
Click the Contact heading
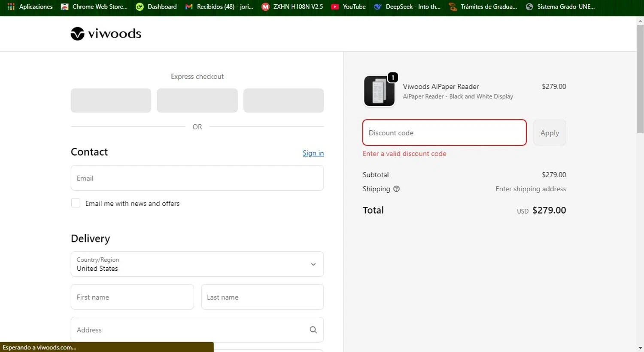coord(89,152)
